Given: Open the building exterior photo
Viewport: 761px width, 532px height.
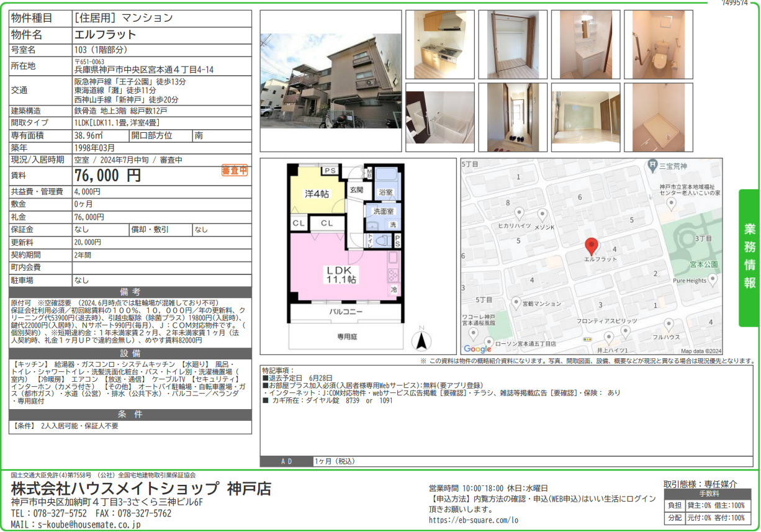Looking at the screenshot, I should coord(330,81).
